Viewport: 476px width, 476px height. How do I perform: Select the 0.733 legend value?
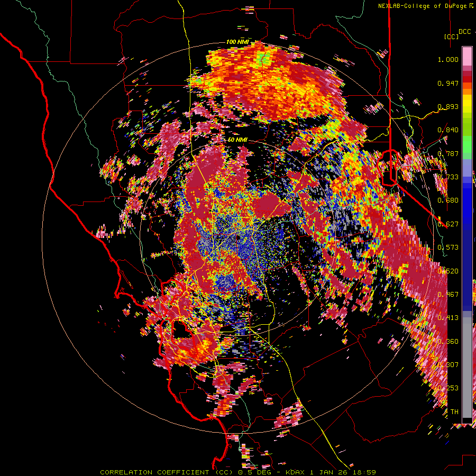(448, 177)
